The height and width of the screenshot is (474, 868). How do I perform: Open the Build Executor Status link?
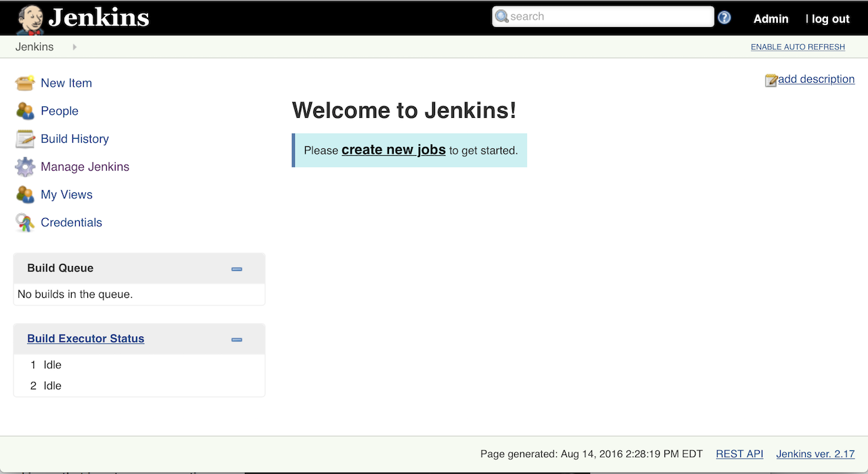[x=86, y=339]
